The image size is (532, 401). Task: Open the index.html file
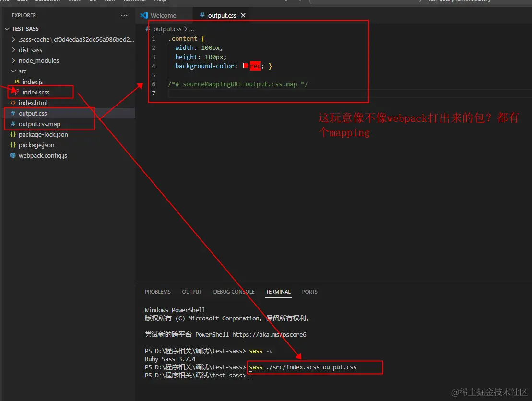pyautogui.click(x=33, y=103)
